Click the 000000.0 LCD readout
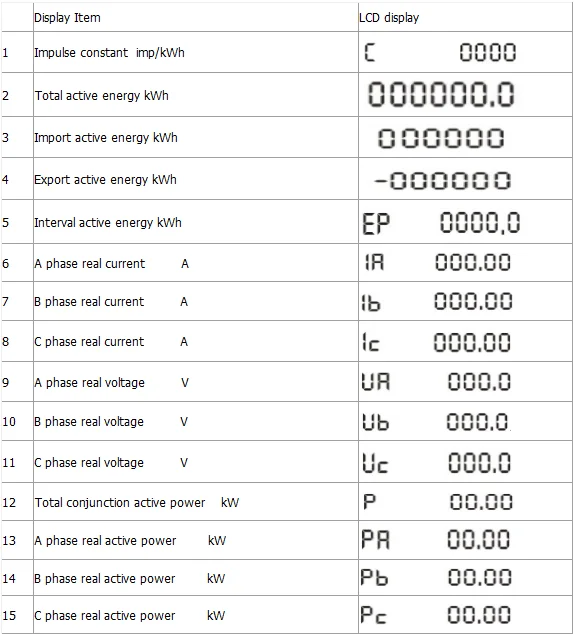The image size is (574, 634). [x=441, y=94]
